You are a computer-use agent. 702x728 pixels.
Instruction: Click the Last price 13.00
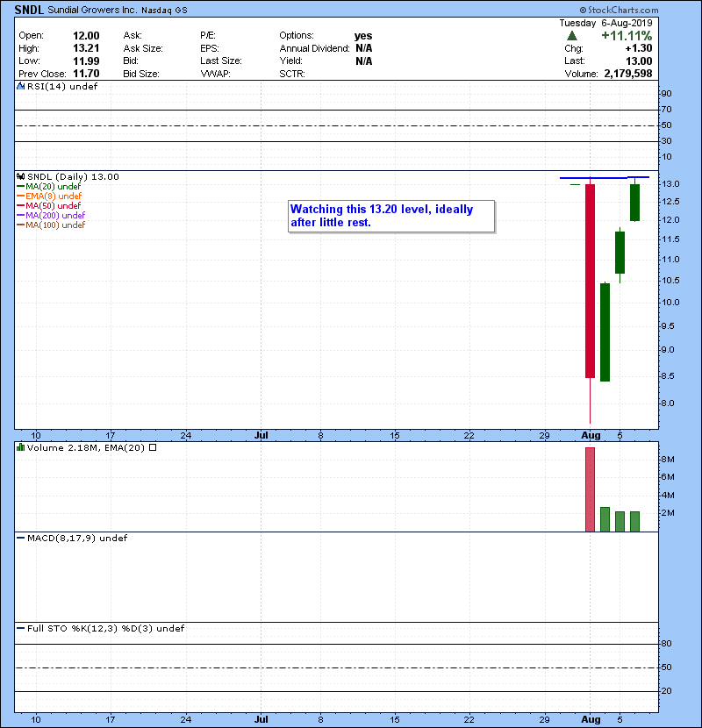click(x=639, y=61)
